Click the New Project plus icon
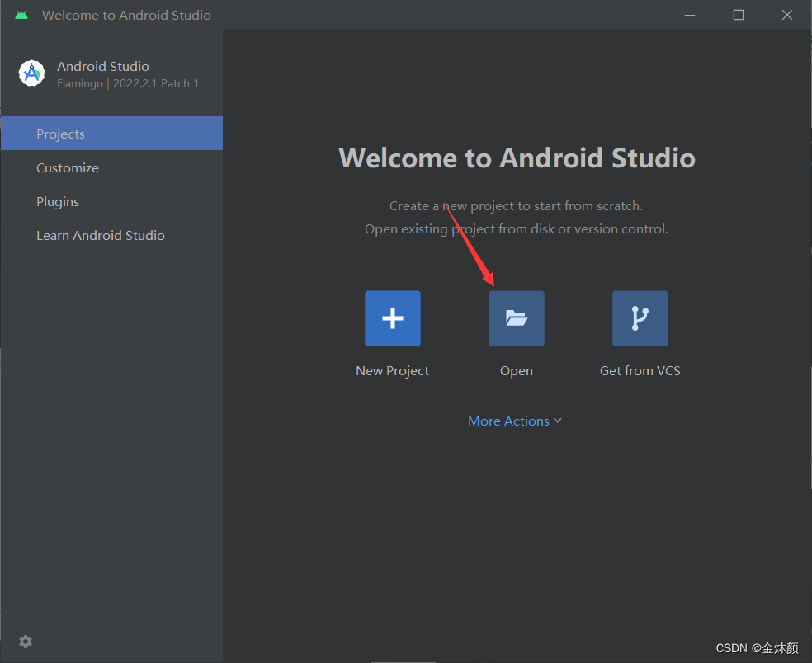Screen dimensions: 812x663 pyautogui.click(x=393, y=318)
